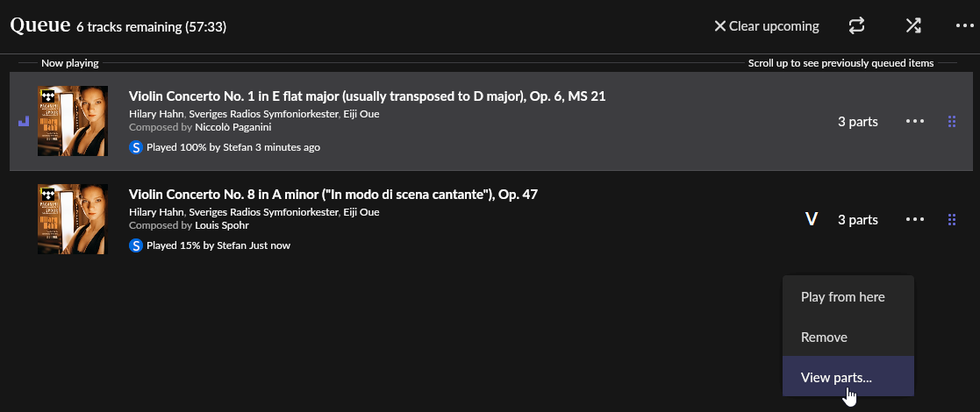Click the Valence V icon on Concerto No. 8

point(812,220)
